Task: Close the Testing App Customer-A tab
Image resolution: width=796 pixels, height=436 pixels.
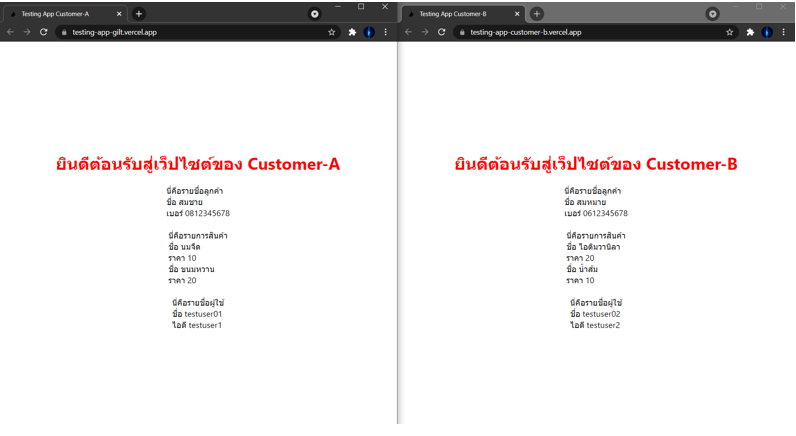Action: [x=119, y=14]
